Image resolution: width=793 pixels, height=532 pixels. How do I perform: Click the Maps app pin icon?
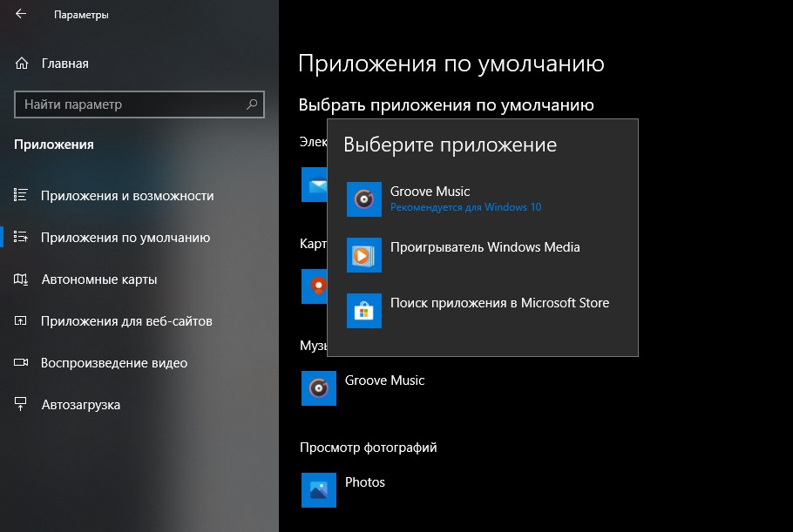[x=314, y=286]
